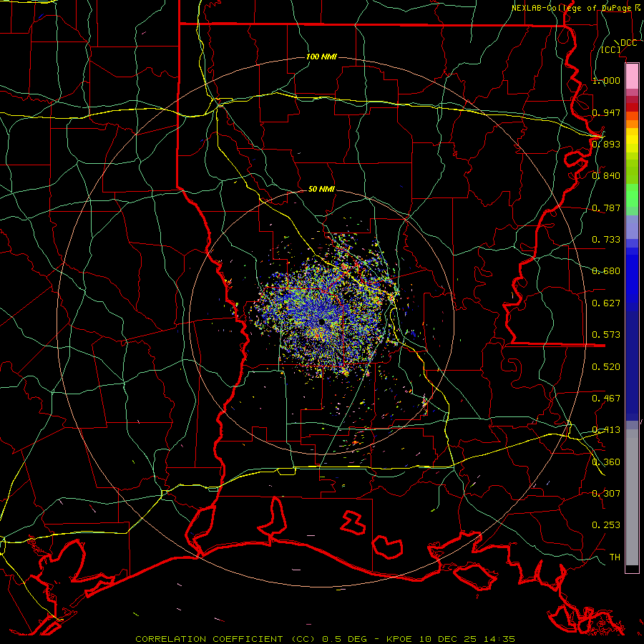Click the 100 NMI range ring label
The width and height of the screenshot is (644, 644).
tap(321, 57)
